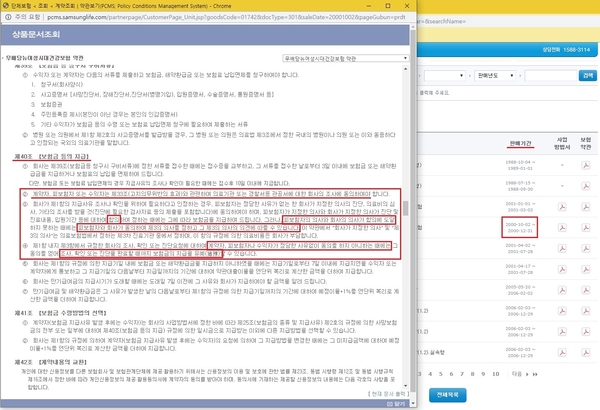Viewport: 600px width, 410px height.
Task: Click the 2005-05-20 ~ 2006-02-02 date cell
Action: click(520, 290)
